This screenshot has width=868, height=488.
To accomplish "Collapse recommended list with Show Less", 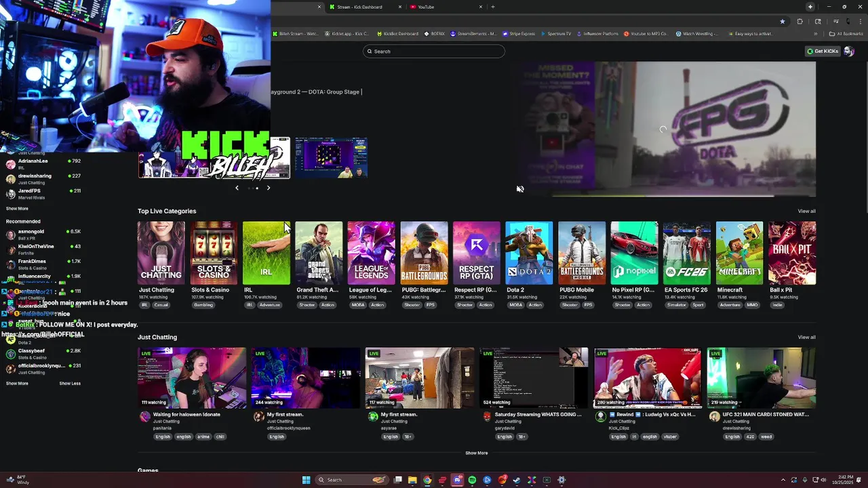I will (x=70, y=384).
